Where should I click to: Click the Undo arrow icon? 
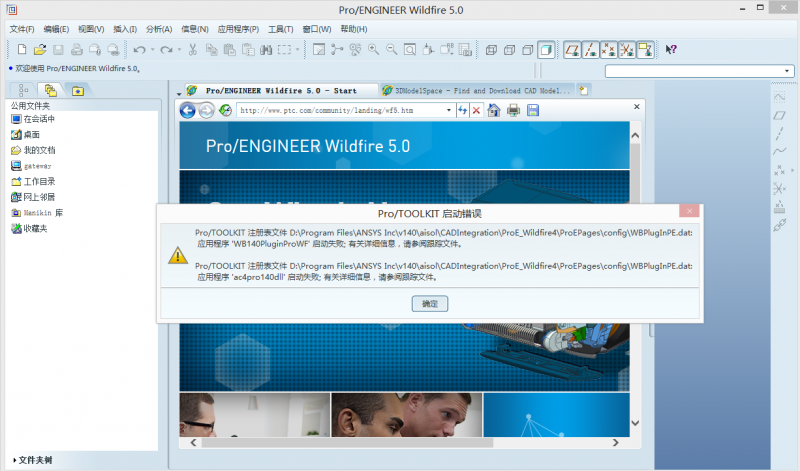[x=139, y=49]
